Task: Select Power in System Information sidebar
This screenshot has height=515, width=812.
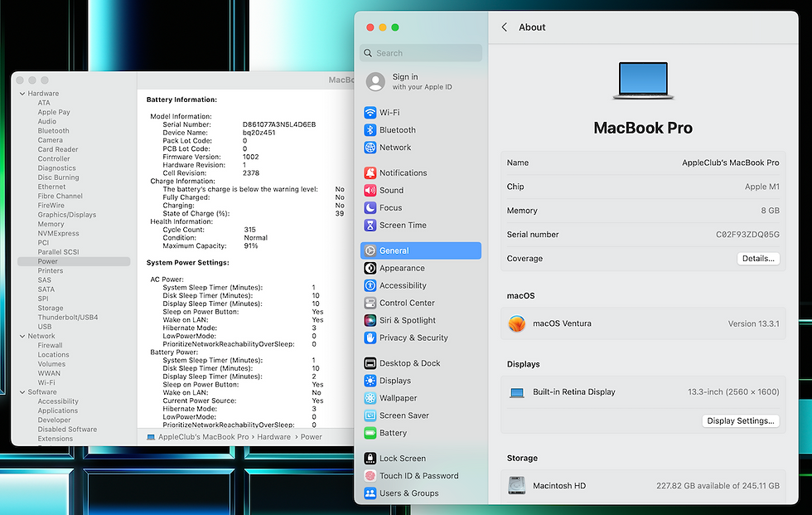Action: [74, 261]
